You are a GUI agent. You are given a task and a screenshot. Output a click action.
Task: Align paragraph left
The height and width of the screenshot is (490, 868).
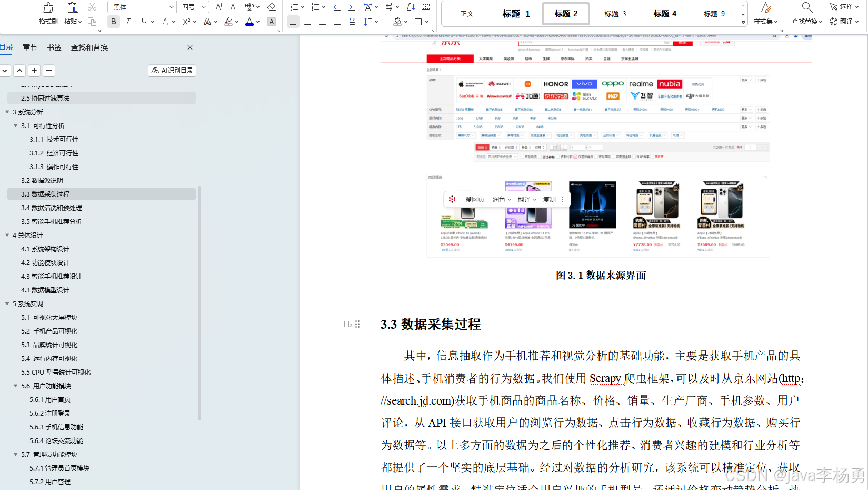pyautogui.click(x=293, y=22)
